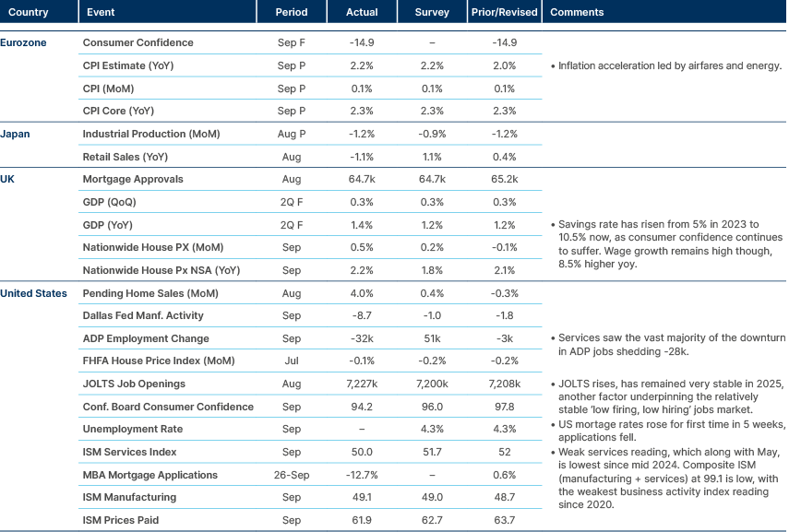Select the ISM Prices Paid actual value 61.9

[362, 519]
